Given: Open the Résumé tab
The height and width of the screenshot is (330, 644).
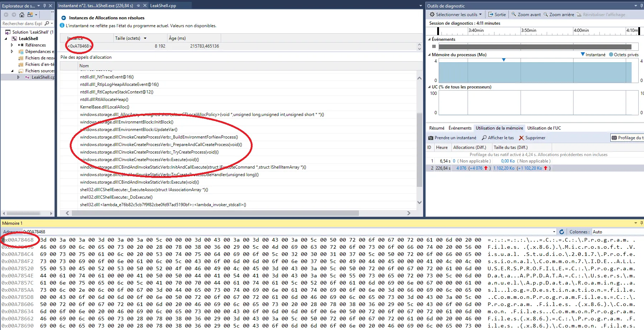Looking at the screenshot, I should tap(437, 128).
